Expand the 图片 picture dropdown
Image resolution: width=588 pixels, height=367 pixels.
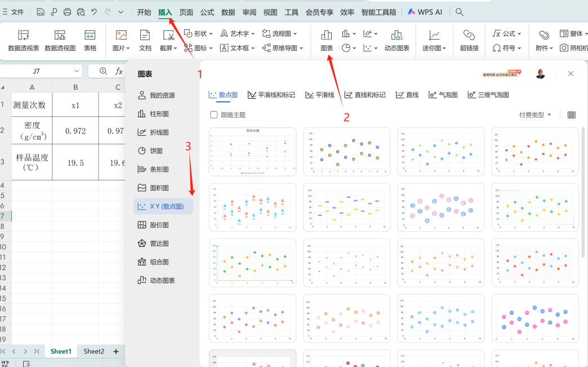pyautogui.click(x=121, y=41)
